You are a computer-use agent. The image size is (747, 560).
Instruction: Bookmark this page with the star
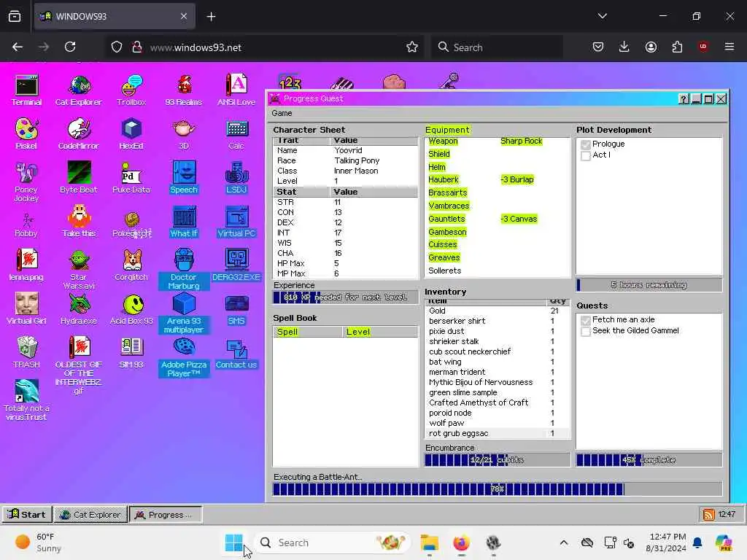click(x=412, y=47)
